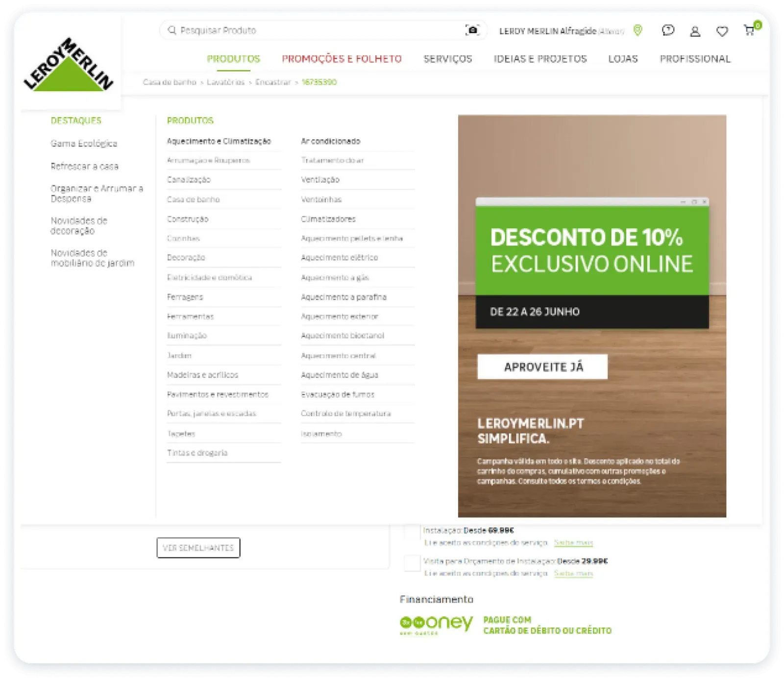Image resolution: width=784 pixels, height=680 pixels.
Task: Open Ar condicionado subcategory
Action: pyautogui.click(x=330, y=141)
